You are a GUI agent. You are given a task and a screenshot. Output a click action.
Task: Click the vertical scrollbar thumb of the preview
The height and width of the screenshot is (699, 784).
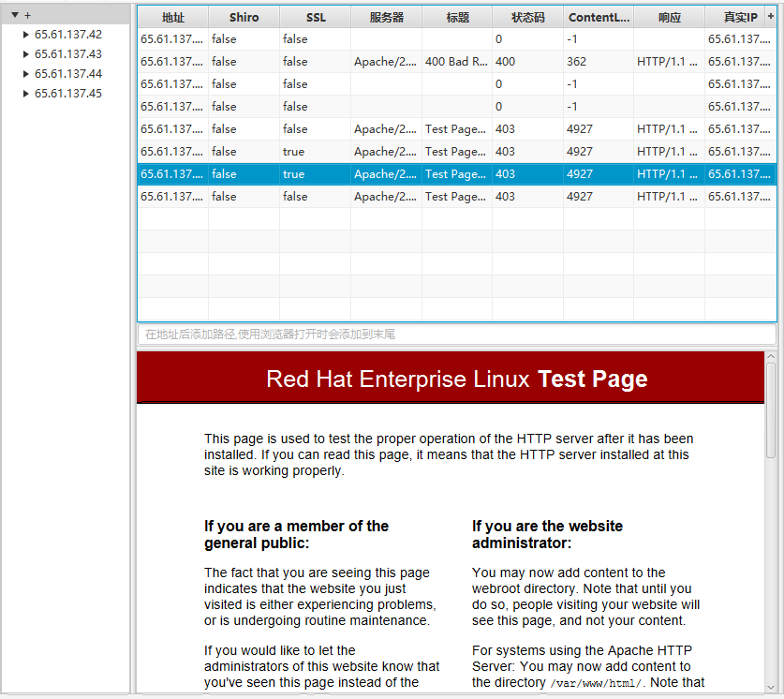point(771,410)
